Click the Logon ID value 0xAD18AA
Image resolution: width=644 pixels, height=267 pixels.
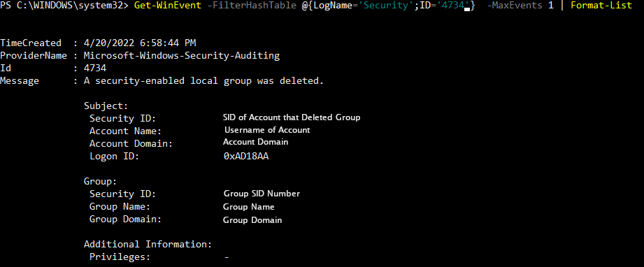246,156
